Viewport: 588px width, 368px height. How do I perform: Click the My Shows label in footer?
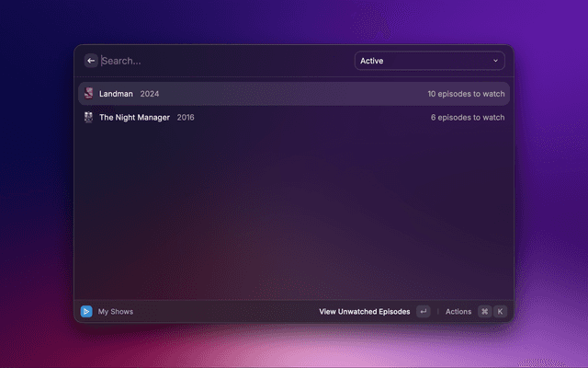pyautogui.click(x=116, y=312)
